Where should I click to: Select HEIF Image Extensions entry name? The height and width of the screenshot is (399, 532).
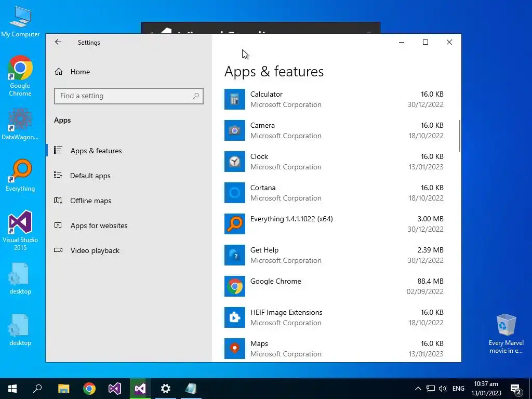tap(286, 312)
